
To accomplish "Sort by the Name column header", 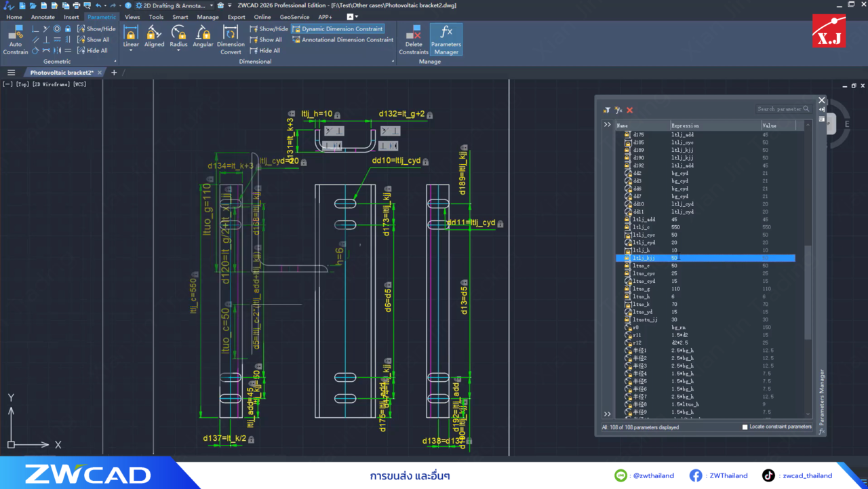I will 642,125.
